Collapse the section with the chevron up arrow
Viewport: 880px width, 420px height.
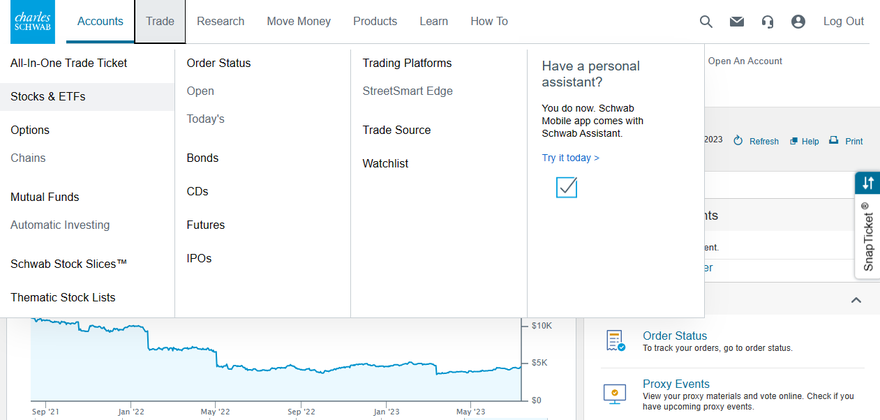(x=856, y=300)
